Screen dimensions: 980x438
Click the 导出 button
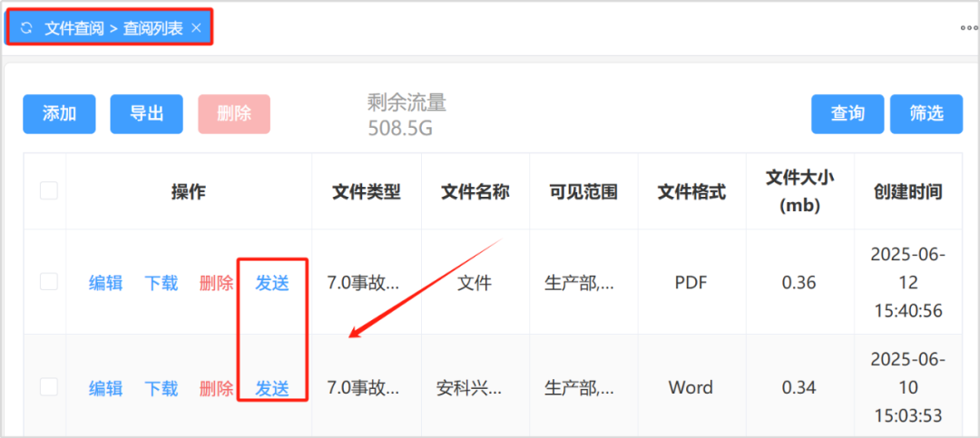[146, 114]
